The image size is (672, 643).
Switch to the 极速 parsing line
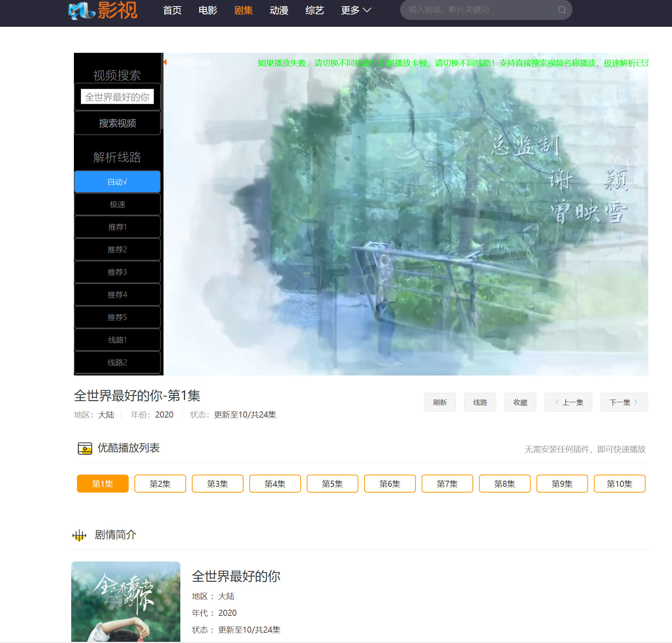117,204
